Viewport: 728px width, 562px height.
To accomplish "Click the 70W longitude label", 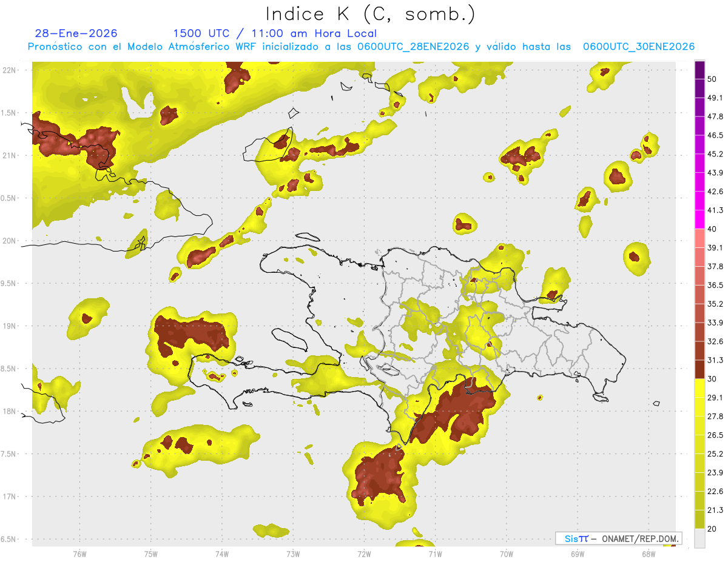I will pos(506,554).
